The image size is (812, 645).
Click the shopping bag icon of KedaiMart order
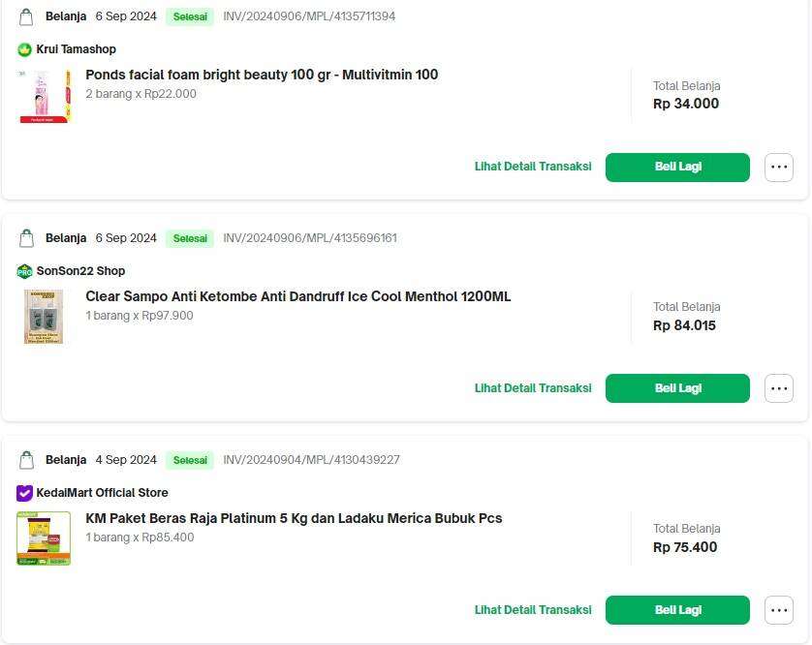coord(26,460)
